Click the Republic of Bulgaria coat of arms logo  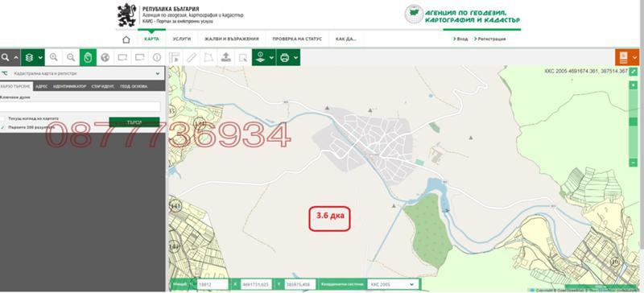[x=126, y=14]
